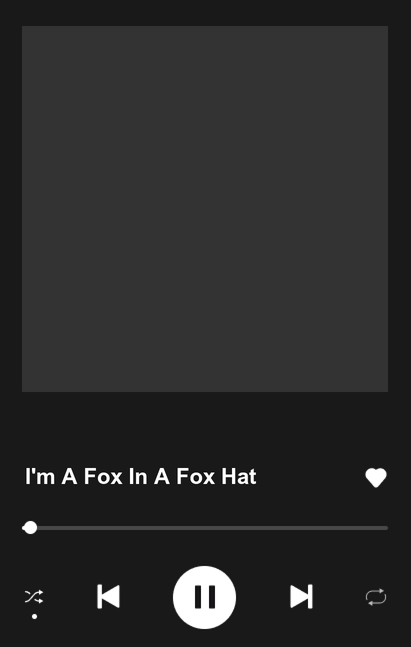This screenshot has height=647, width=411.
Task: Tap the two-bar pause symbol
Action: point(205,597)
